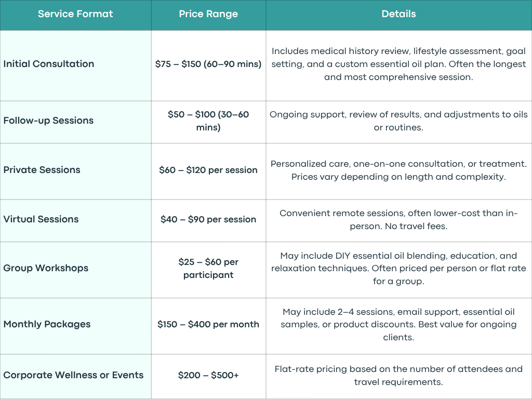The image size is (532, 399).
Task: Click the $50 – $100 price cell
Action: pos(208,121)
